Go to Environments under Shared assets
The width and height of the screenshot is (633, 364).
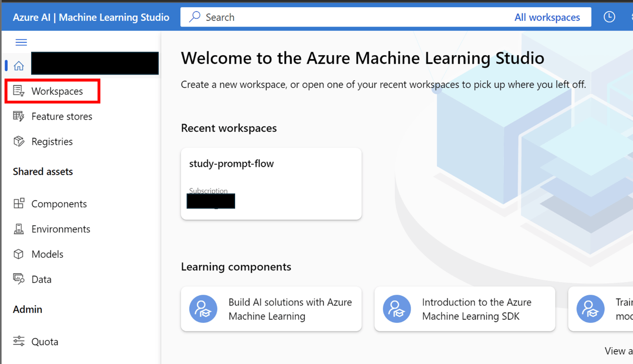point(61,229)
